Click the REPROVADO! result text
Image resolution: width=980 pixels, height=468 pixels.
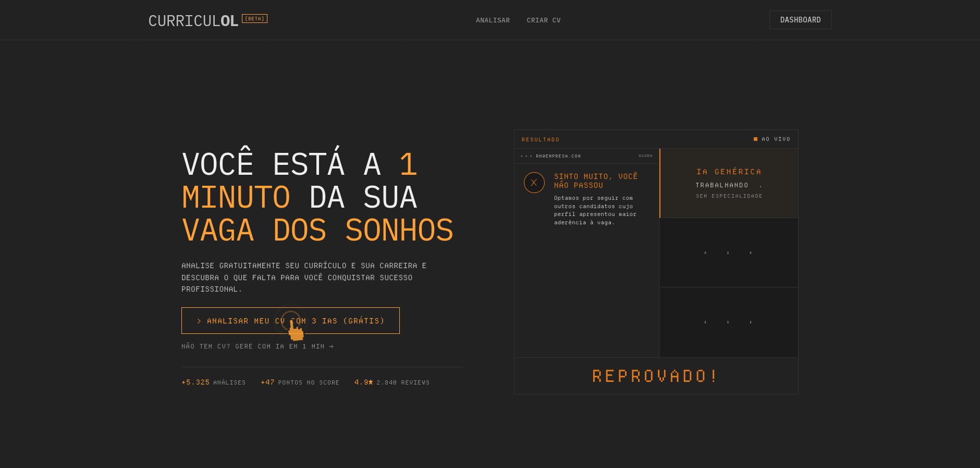click(x=656, y=376)
